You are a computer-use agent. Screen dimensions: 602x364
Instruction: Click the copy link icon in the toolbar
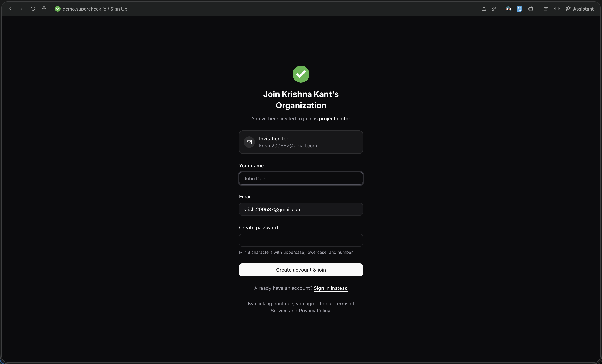[494, 9]
